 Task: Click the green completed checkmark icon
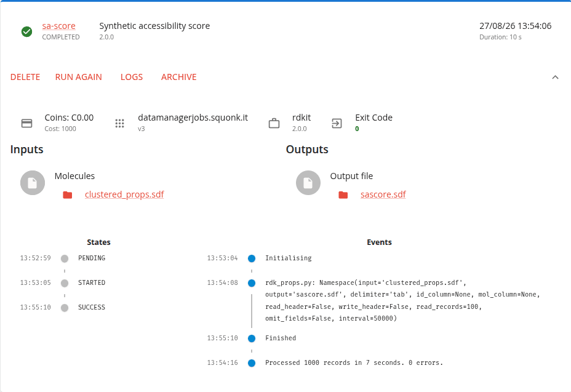pyautogui.click(x=26, y=32)
